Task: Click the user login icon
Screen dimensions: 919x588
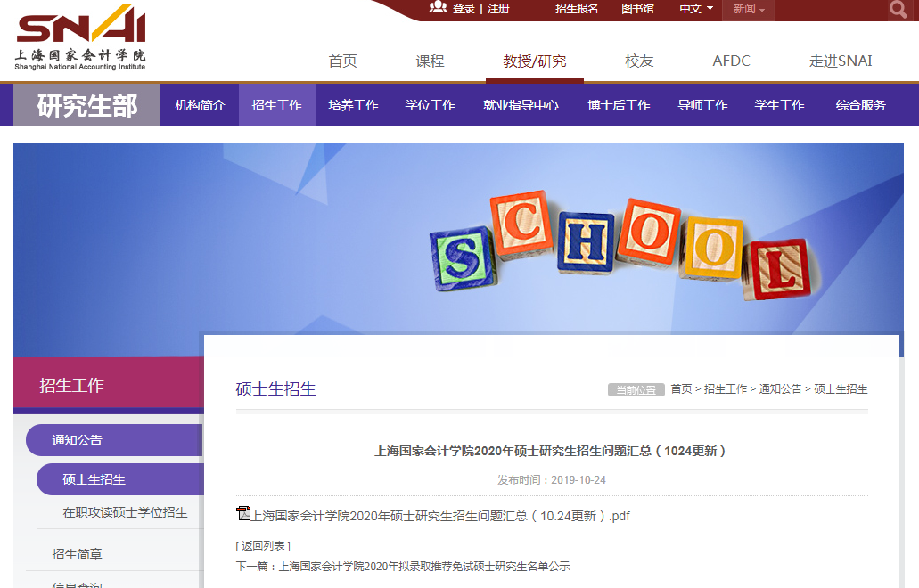Action: tap(438, 8)
